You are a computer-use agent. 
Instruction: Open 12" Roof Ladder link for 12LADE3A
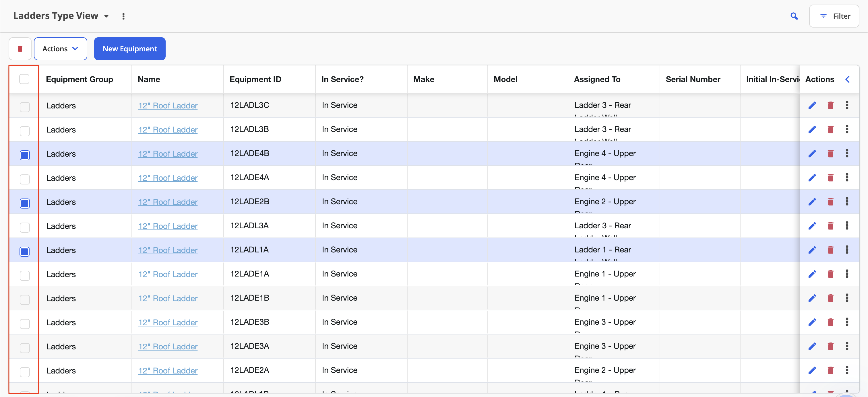168,346
